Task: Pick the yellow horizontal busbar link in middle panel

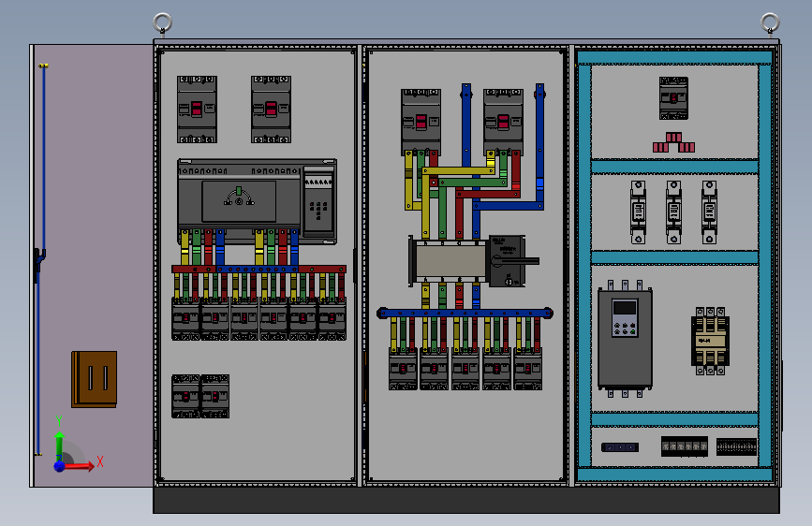Action: (458, 170)
